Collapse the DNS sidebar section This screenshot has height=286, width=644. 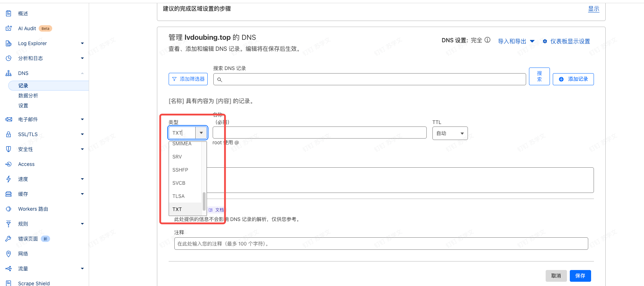[x=82, y=73]
